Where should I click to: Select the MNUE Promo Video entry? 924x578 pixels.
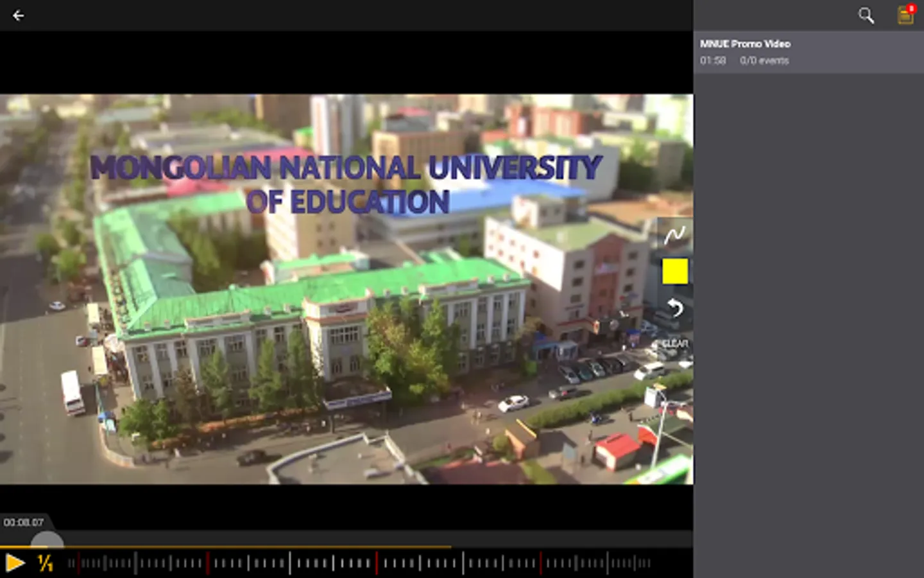[809, 52]
